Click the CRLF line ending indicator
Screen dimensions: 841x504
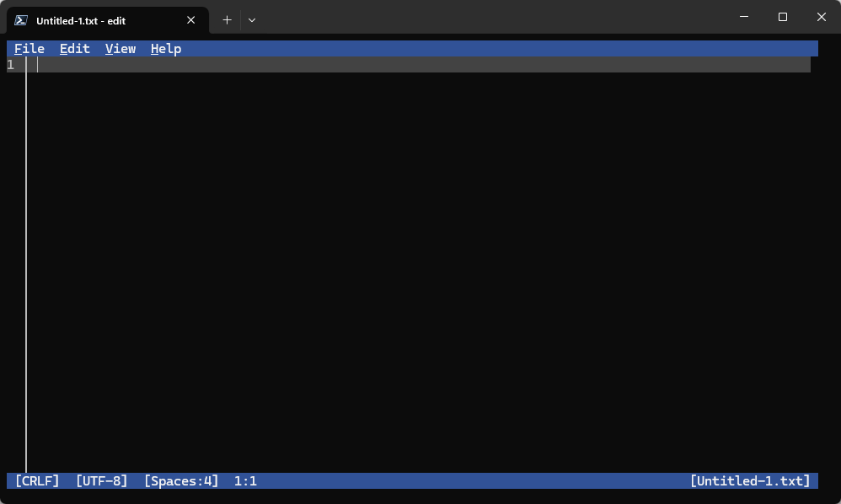tap(37, 480)
